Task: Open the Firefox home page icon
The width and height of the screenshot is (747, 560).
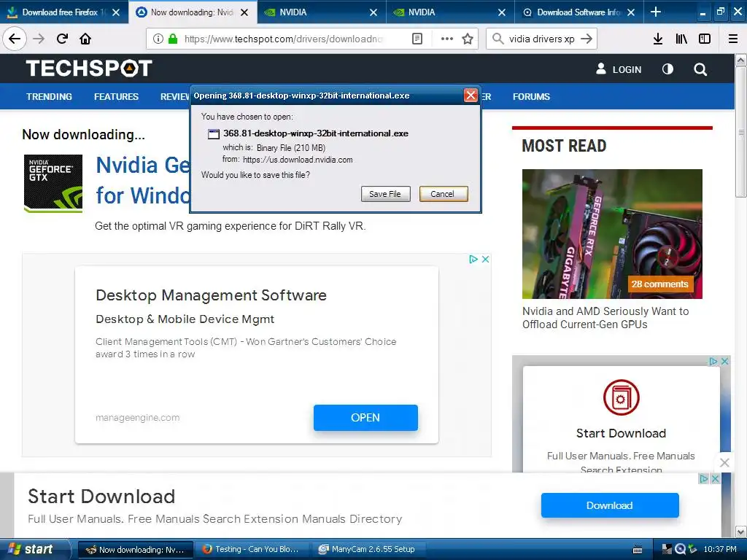Action: click(x=85, y=39)
